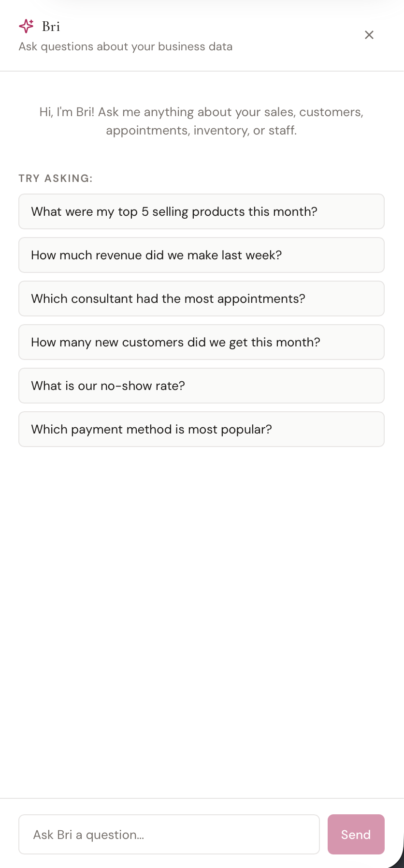Click the pink Send button on the right

pos(356,834)
